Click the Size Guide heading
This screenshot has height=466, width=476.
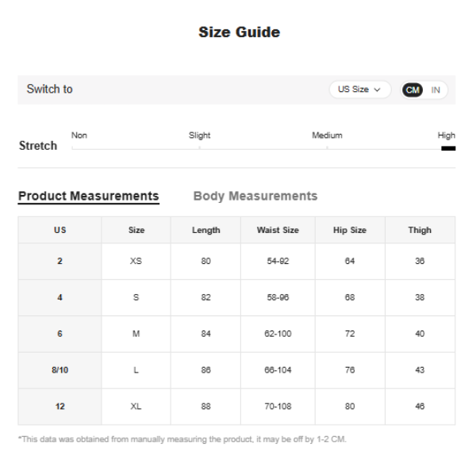click(239, 32)
